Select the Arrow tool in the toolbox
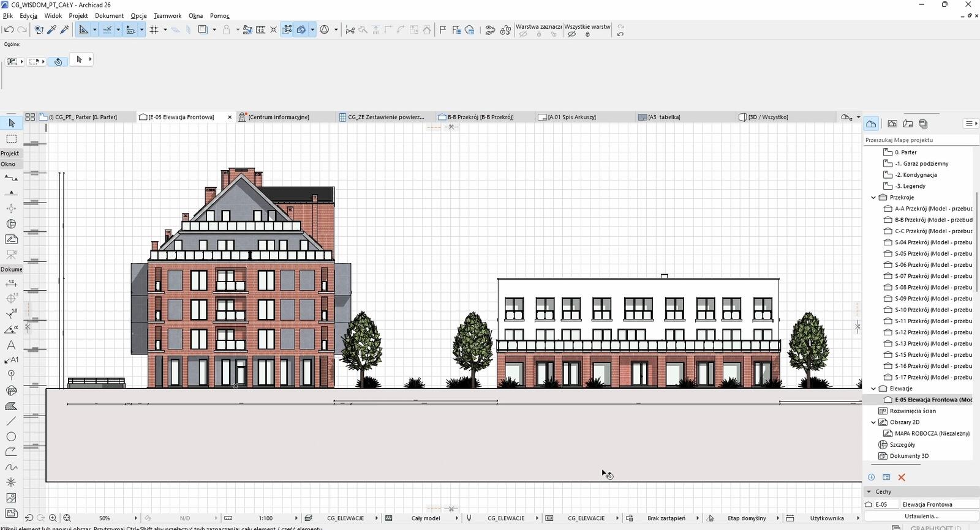The width and height of the screenshot is (980, 530). [x=11, y=124]
